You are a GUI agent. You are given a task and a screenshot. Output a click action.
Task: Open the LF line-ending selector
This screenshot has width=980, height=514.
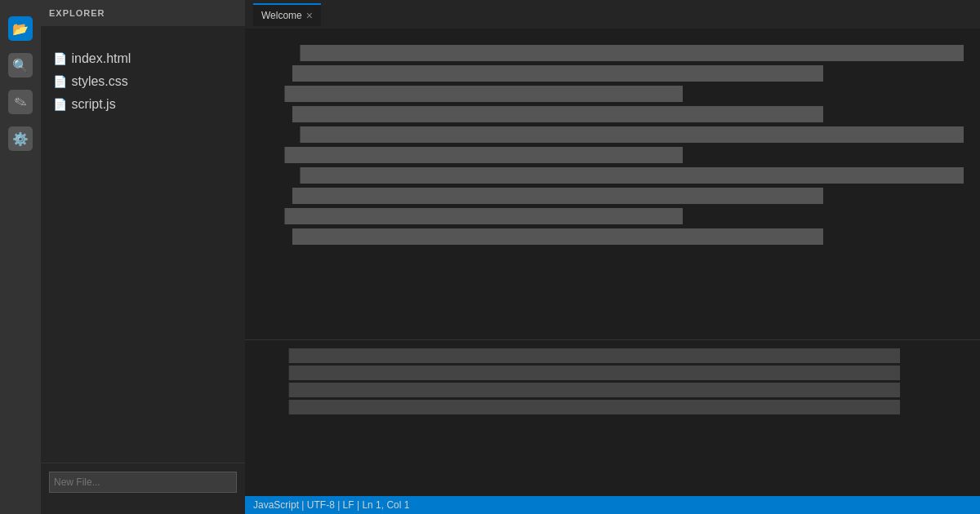point(348,505)
